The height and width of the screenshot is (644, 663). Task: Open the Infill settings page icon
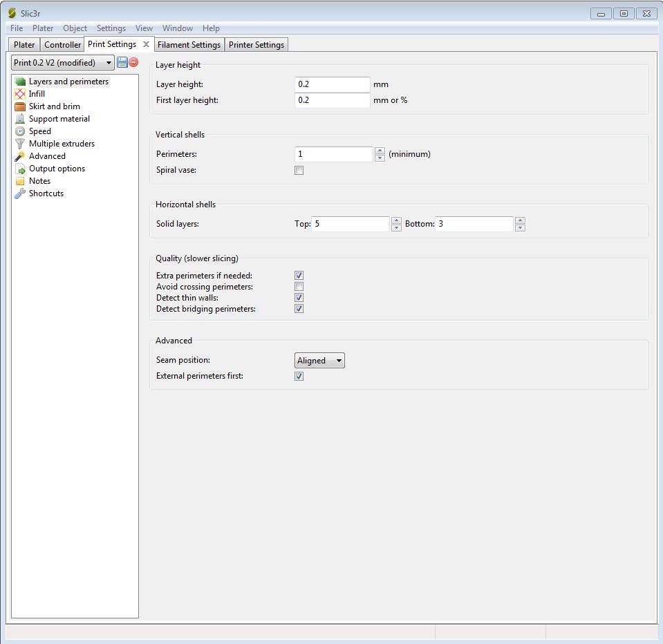20,94
